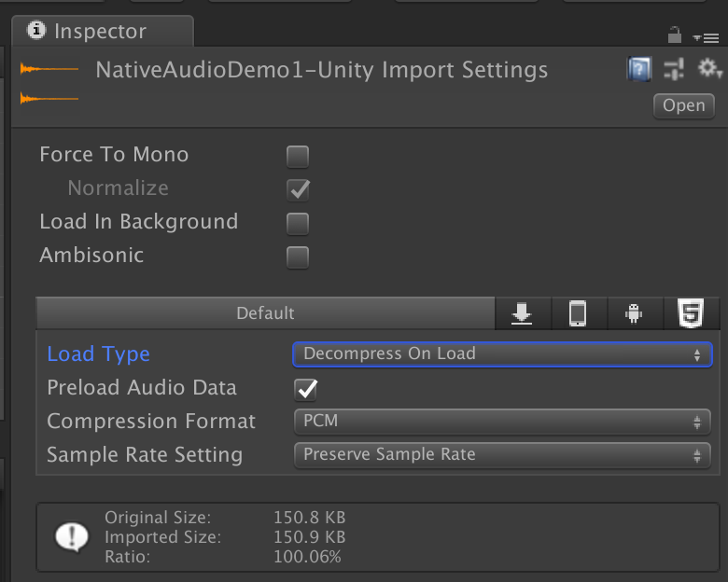Enable the Ambisonic checkbox

298,257
